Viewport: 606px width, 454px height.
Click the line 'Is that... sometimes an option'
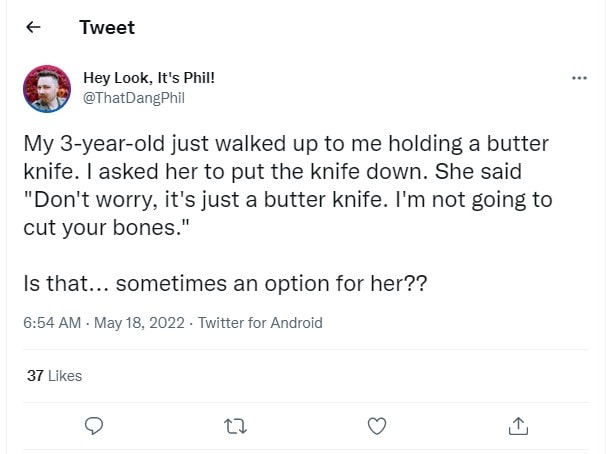tap(225, 283)
